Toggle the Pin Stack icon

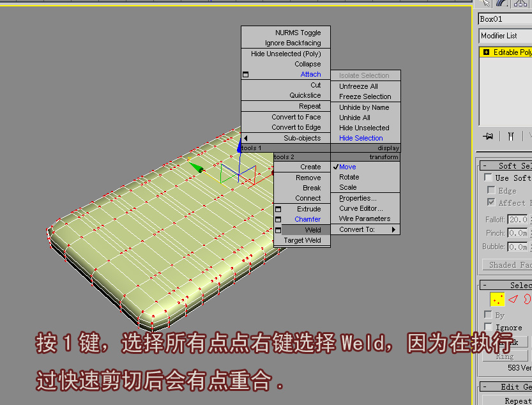coord(488,136)
